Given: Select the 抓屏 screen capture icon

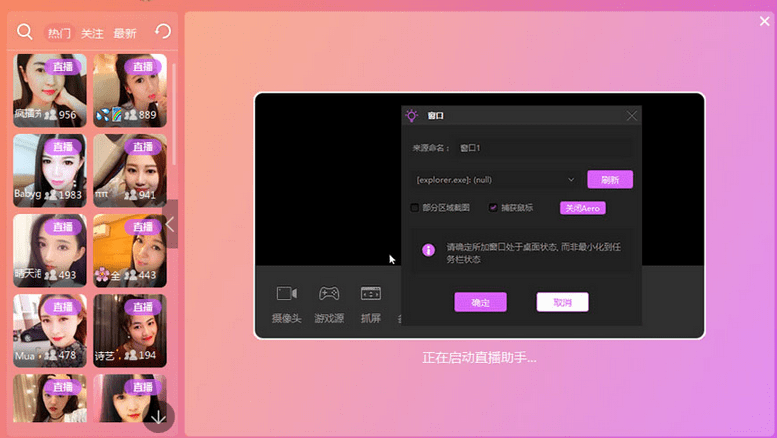Looking at the screenshot, I should coord(371,294).
